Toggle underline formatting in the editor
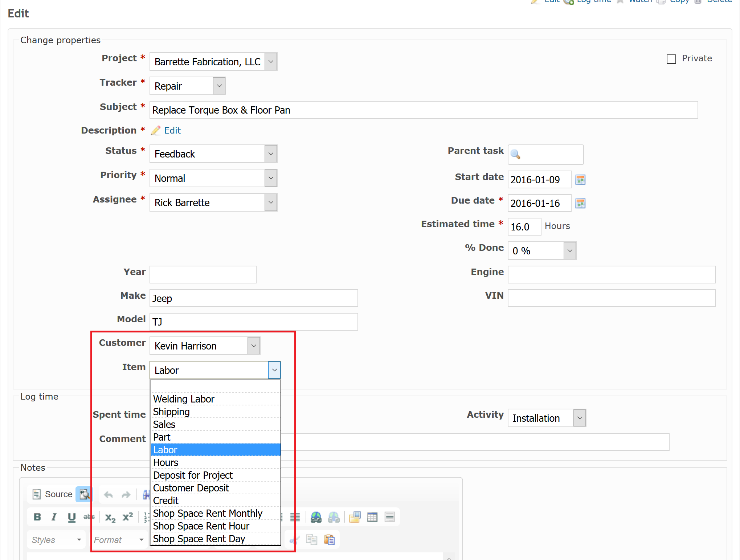The height and width of the screenshot is (560, 740). (71, 517)
